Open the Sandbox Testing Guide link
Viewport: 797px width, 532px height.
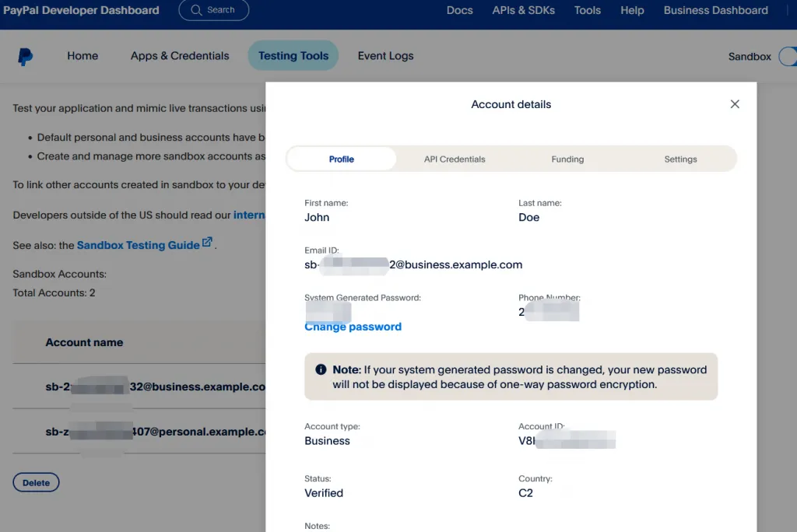pos(138,245)
